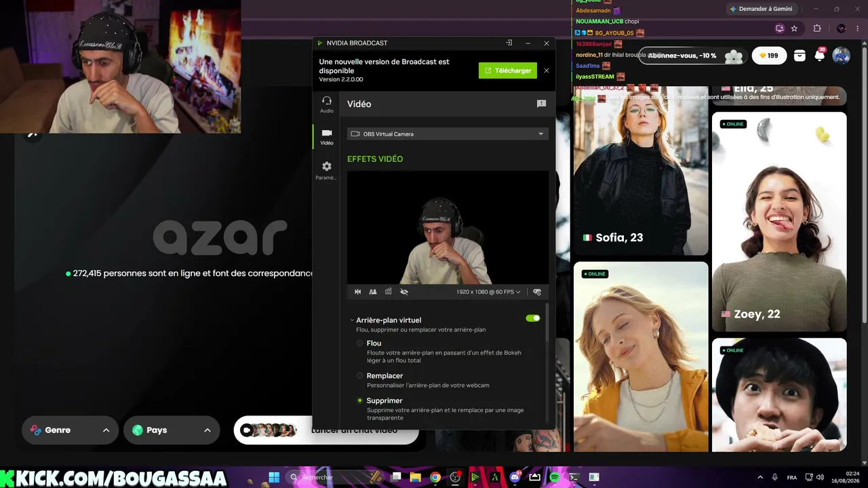
Task: Select the Remplacer background option
Action: 361,375
